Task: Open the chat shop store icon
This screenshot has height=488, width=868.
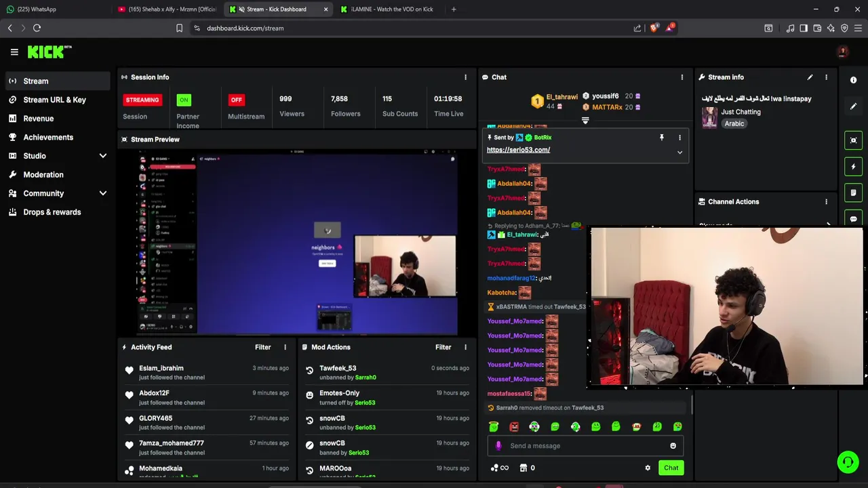Action: pos(523,468)
